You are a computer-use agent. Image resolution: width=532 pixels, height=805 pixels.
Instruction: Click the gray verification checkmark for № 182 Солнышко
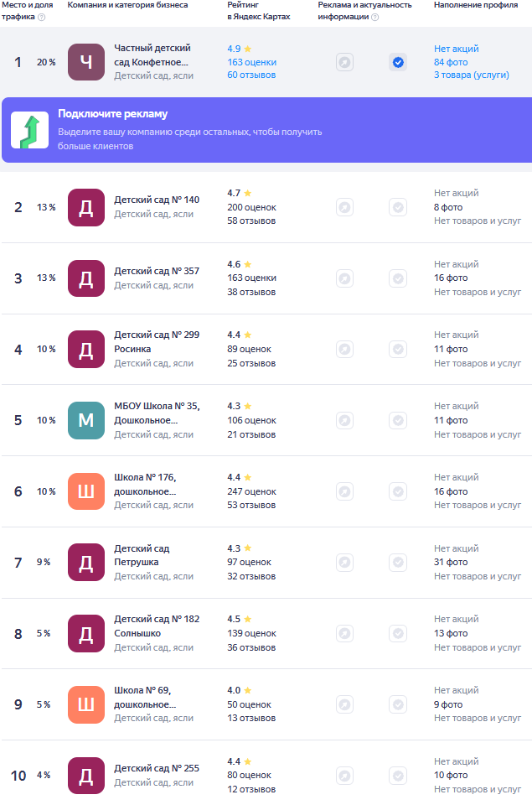[398, 634]
